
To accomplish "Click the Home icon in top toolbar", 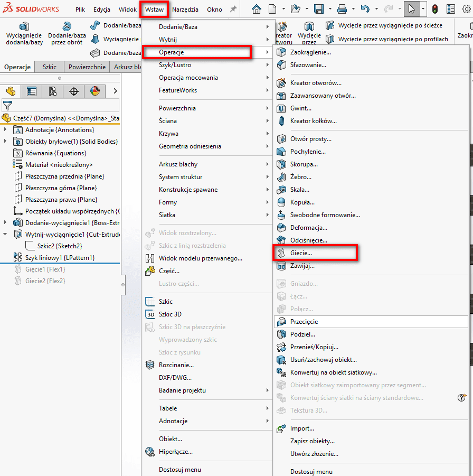I will tap(257, 9).
